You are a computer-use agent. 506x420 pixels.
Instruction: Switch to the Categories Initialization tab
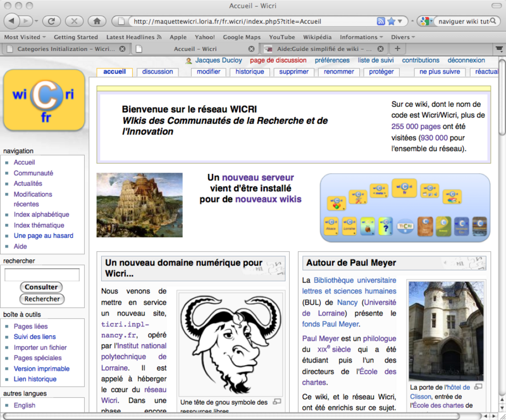pyautogui.click(x=66, y=49)
